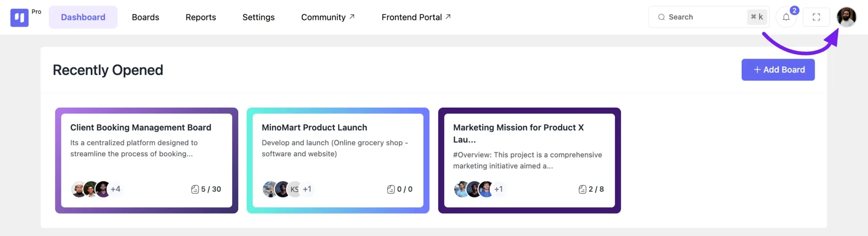Open the MinoMart Product Launch board
The image size is (868, 236).
point(314,128)
